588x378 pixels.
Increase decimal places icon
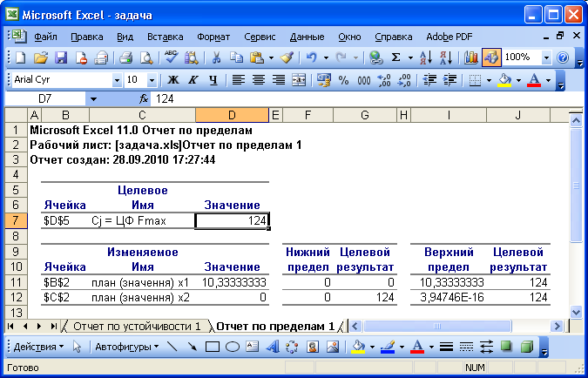(x=384, y=80)
